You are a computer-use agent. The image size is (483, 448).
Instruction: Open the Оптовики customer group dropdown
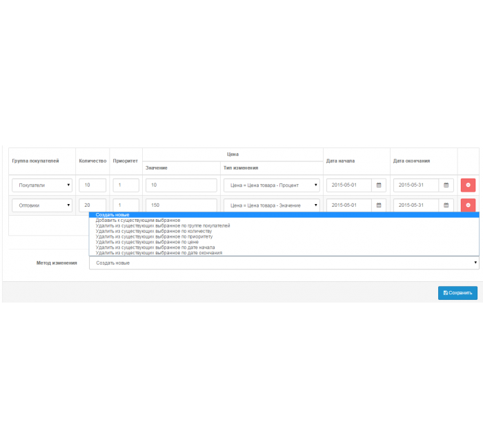(x=42, y=205)
